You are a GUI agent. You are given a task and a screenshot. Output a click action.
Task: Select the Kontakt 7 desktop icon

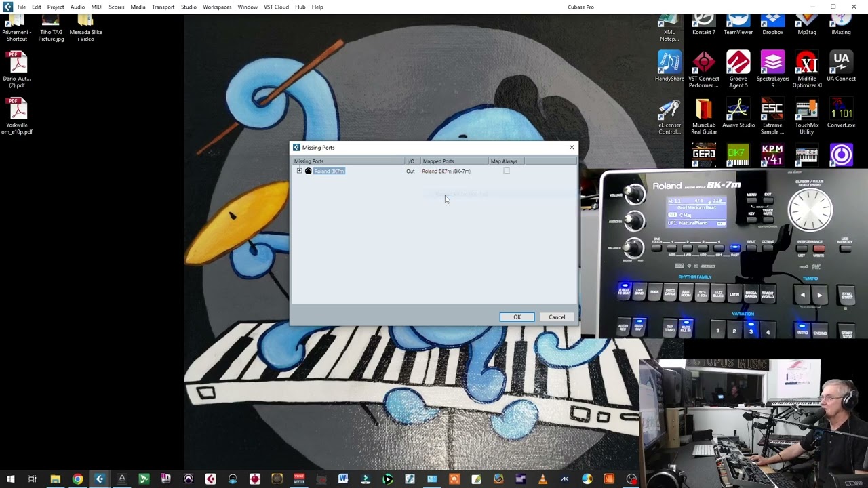point(703,24)
